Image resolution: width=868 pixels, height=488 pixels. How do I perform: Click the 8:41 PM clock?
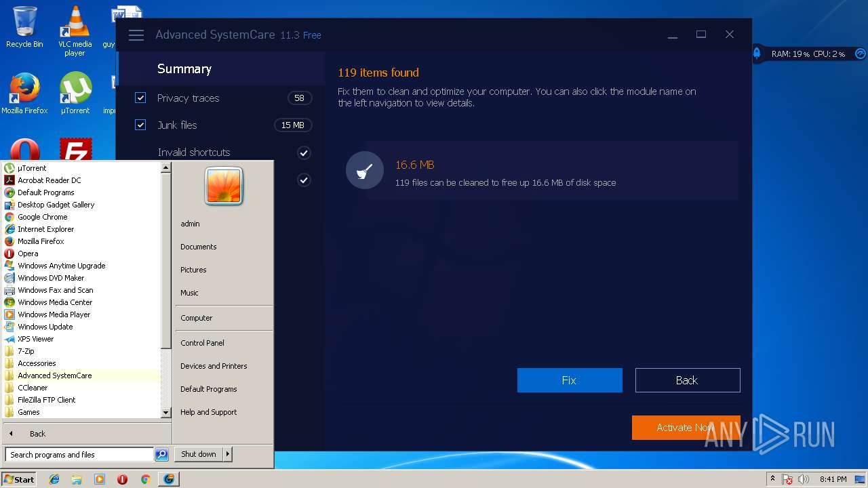833,479
